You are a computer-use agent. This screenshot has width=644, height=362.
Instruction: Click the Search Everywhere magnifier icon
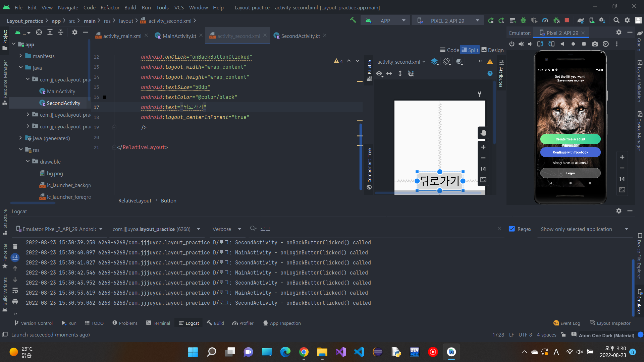(616, 20)
